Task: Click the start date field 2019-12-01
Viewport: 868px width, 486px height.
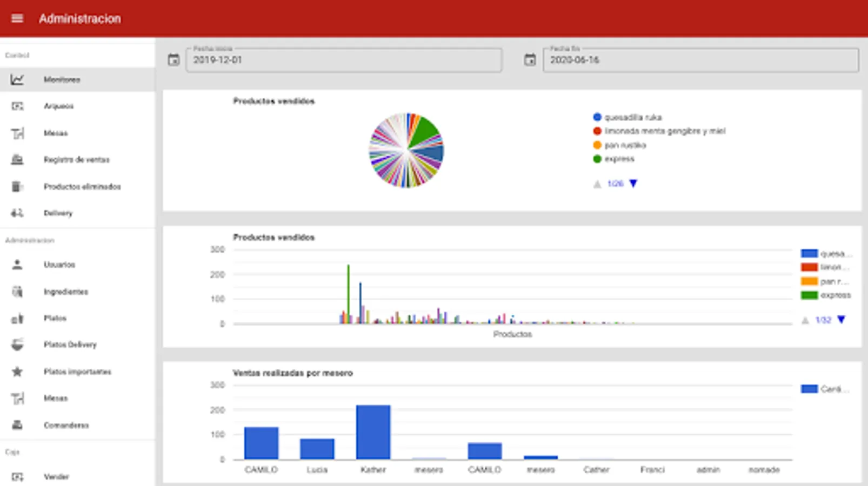Action: tap(344, 60)
